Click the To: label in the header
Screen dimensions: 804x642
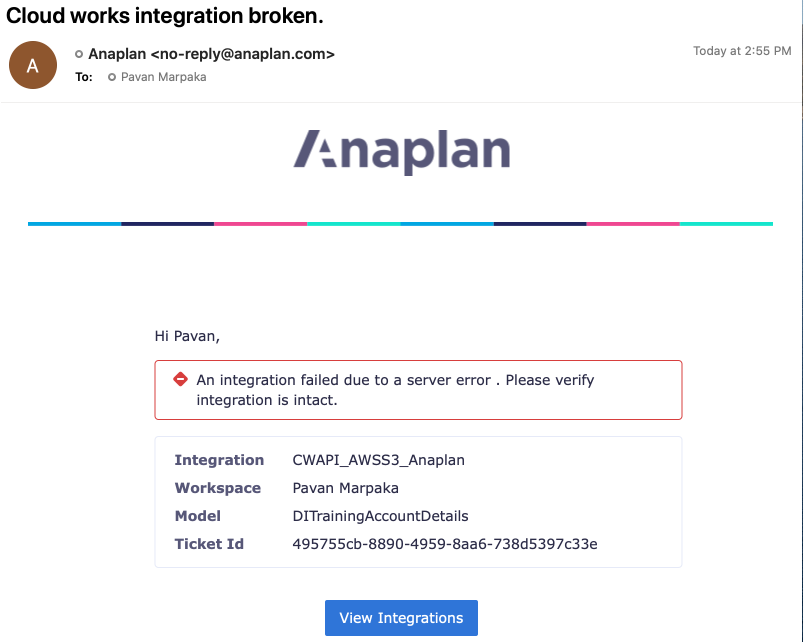point(84,77)
